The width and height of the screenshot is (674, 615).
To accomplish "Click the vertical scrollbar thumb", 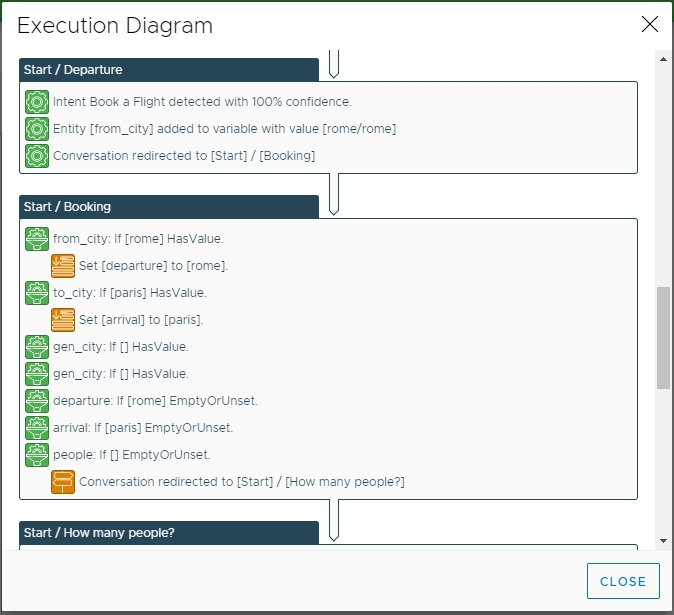I will tap(663, 337).
